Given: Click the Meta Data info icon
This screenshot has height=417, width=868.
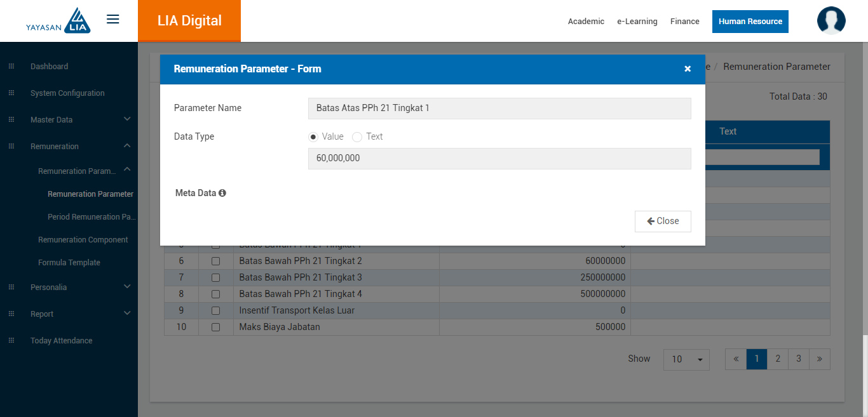Looking at the screenshot, I should pyautogui.click(x=222, y=193).
